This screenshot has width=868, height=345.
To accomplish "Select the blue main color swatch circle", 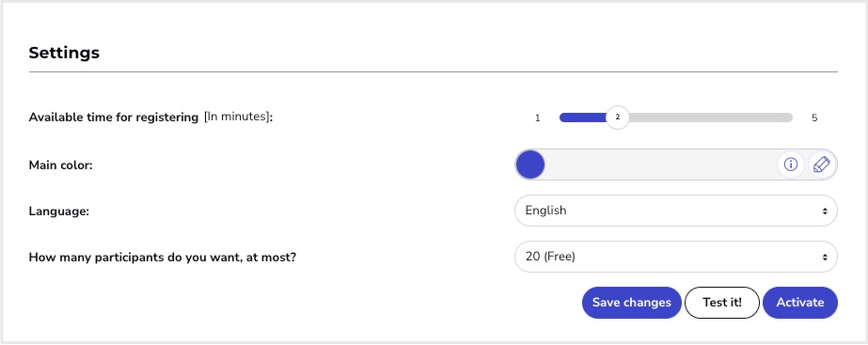I will [x=529, y=165].
